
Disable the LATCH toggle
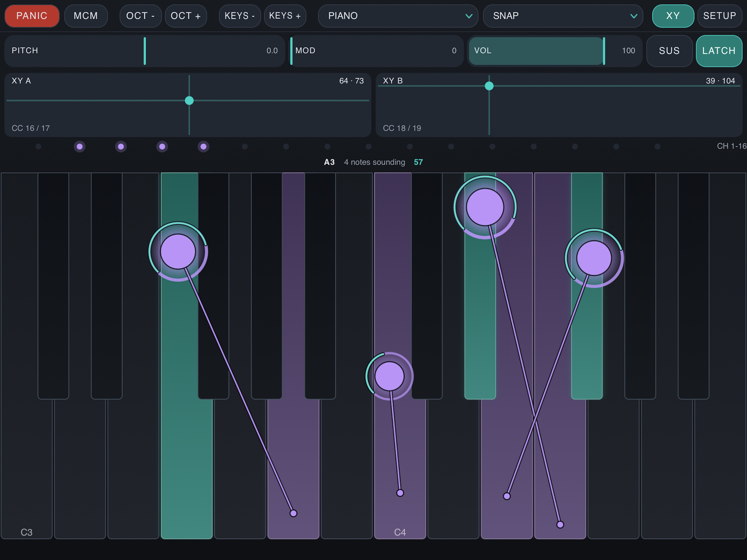tap(719, 51)
